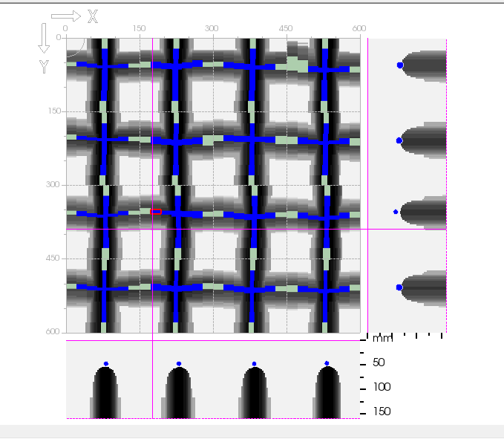
Task: Click the X axis arrow icon
Action: coord(66,16)
